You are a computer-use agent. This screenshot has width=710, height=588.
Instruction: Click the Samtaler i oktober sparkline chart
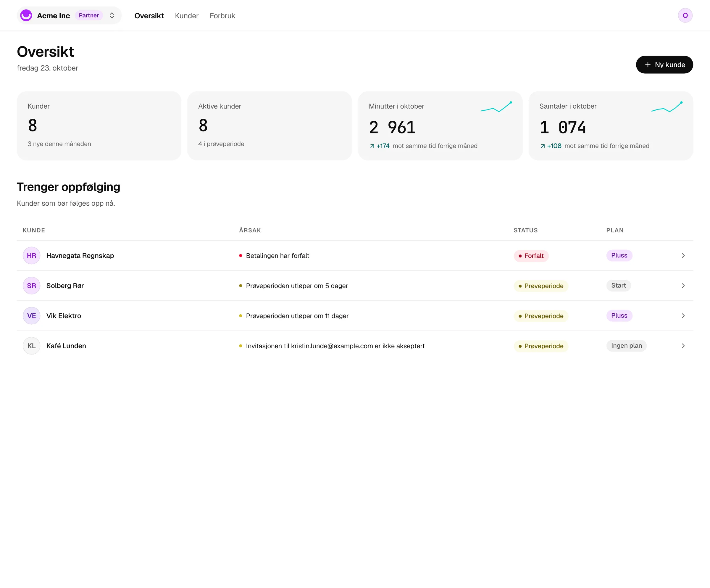coord(667,107)
